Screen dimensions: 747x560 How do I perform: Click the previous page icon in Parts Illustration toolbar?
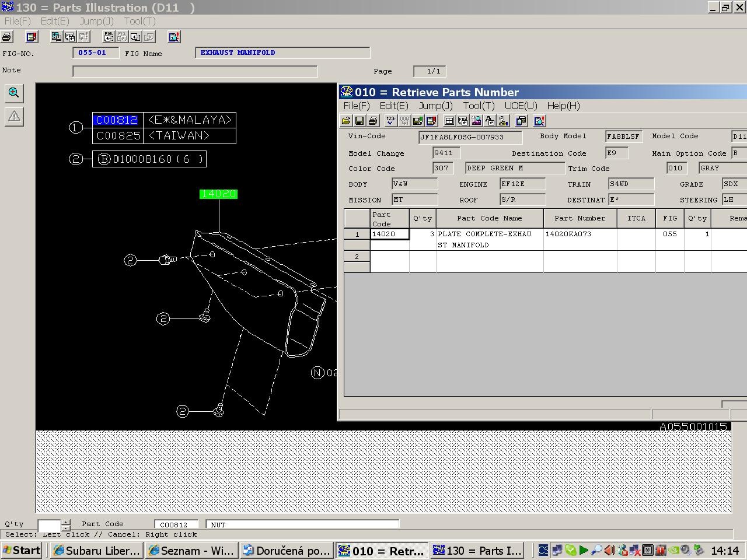[x=135, y=37]
